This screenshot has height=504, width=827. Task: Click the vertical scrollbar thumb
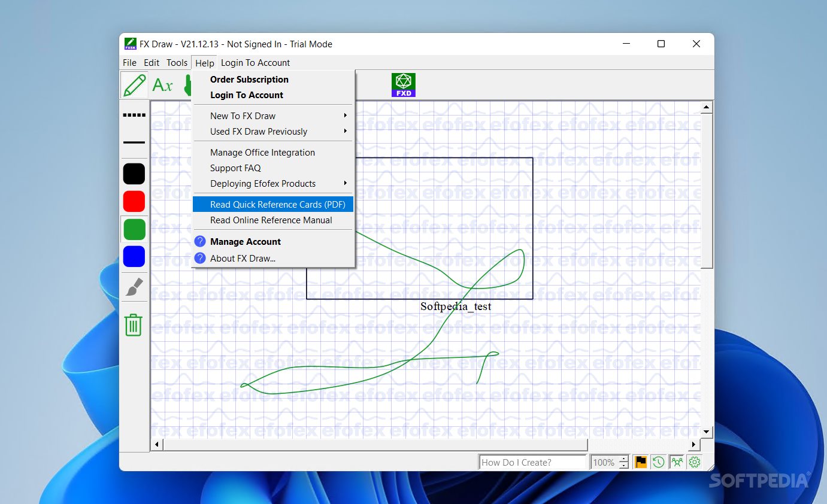click(707, 191)
